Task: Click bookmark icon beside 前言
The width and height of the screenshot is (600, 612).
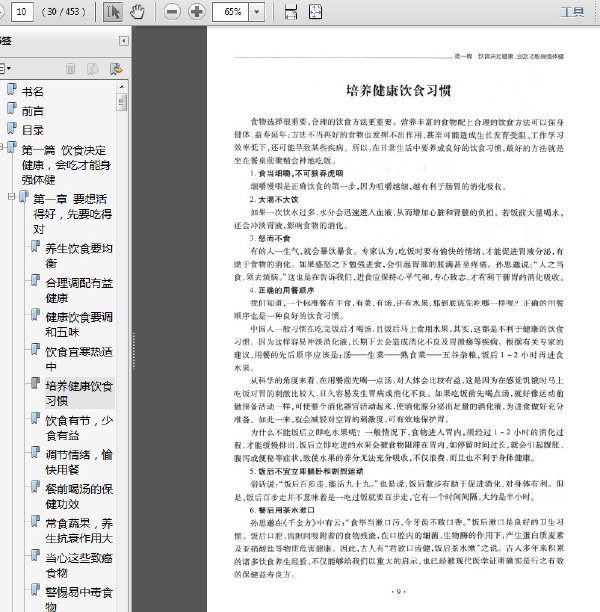Action: point(12,109)
